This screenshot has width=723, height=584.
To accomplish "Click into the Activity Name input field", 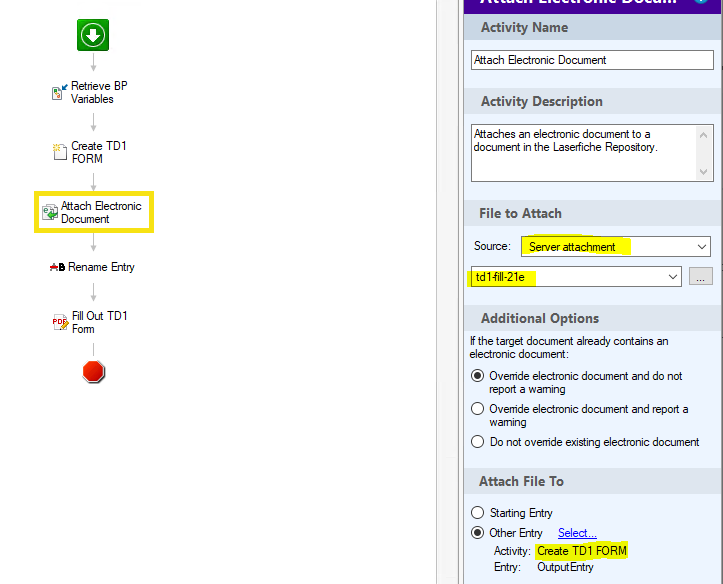I will click(592, 60).
